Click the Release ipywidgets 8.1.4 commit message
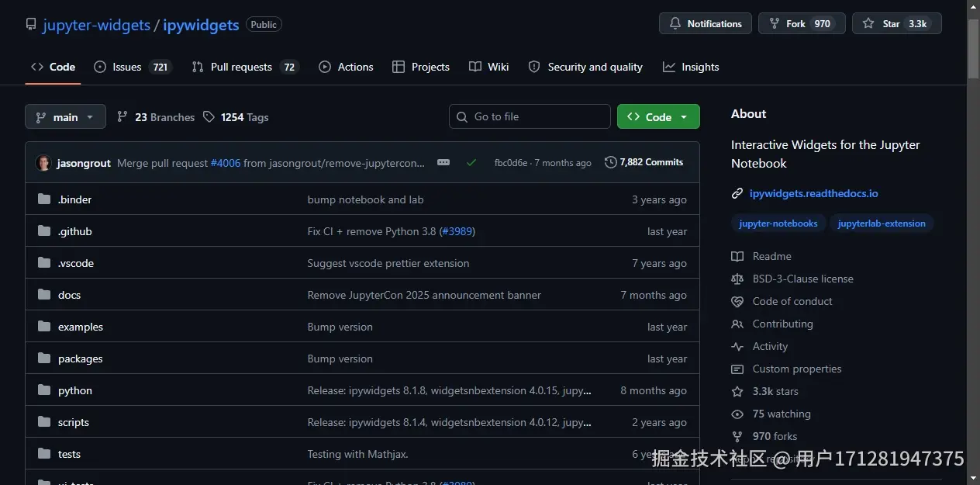This screenshot has width=980, height=485. 450,422
